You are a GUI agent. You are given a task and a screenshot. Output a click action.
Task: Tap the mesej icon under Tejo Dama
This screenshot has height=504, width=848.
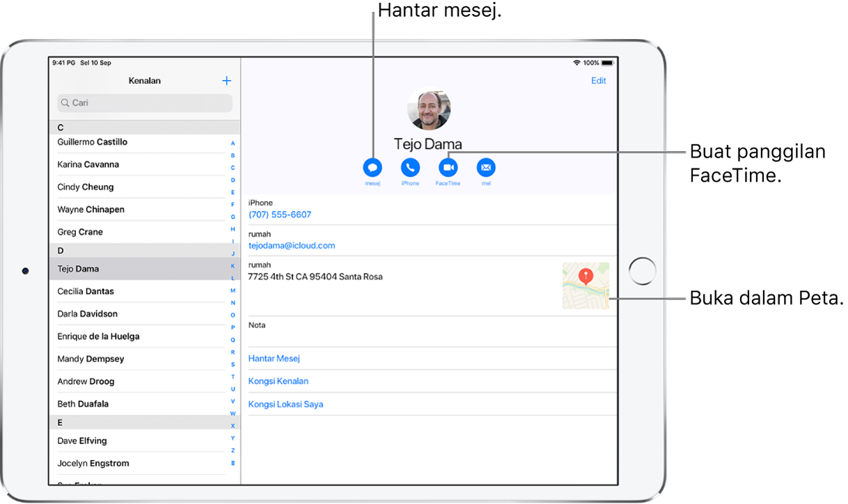click(x=372, y=168)
